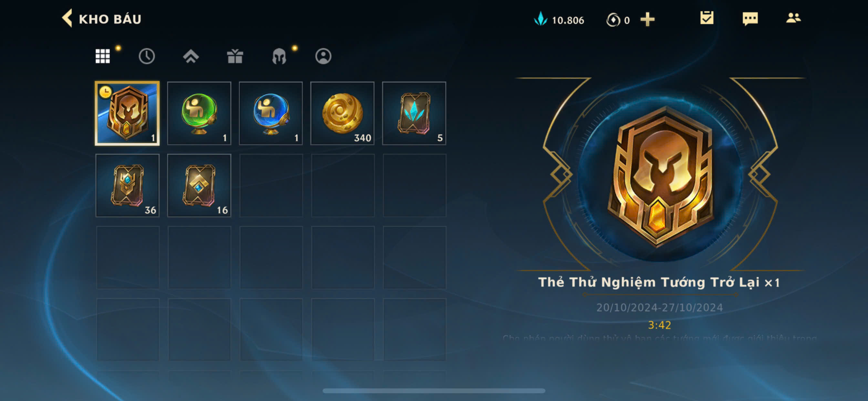
Task: Select the chevron card item with 16
Action: [x=199, y=185]
